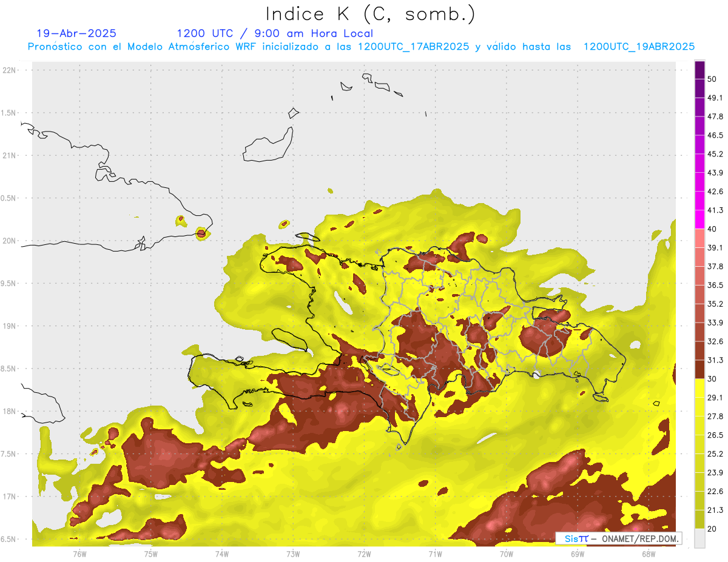Screen dimensions: 728x562
Task: Click the latitude label '17N'
Action: [x=8, y=497]
